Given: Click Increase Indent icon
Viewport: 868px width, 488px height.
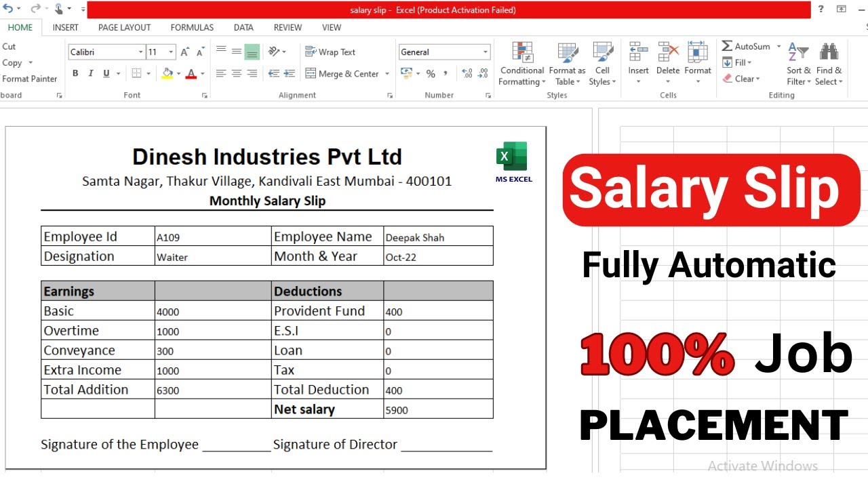Looking at the screenshot, I should coord(290,73).
